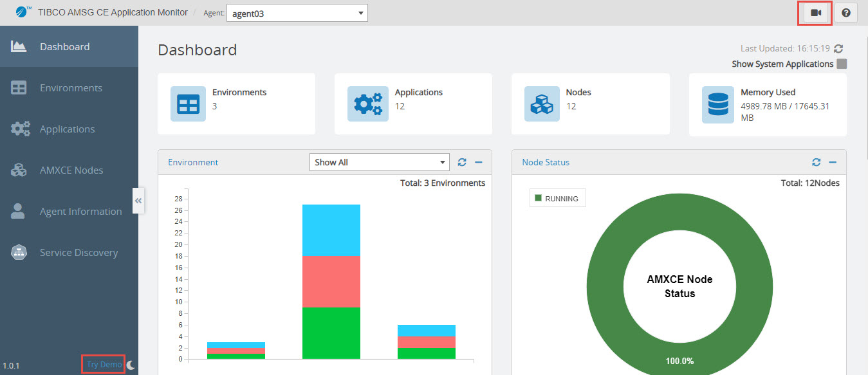
Task: Click the Dashboard page heading
Action: click(198, 50)
